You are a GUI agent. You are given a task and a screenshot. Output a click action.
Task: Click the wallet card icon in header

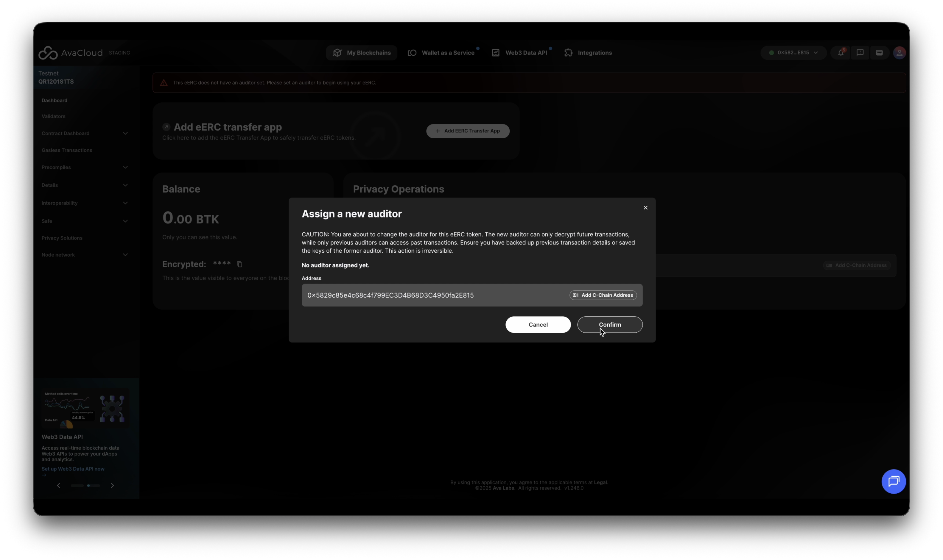click(879, 53)
